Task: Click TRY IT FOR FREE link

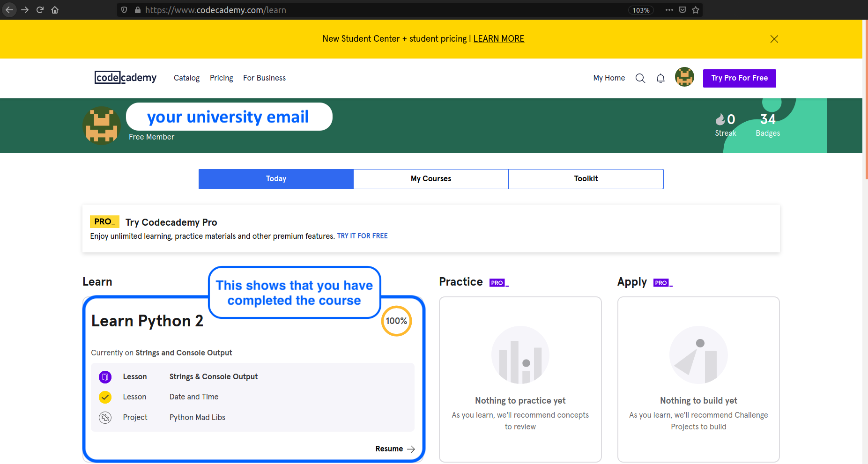Action: coord(362,236)
